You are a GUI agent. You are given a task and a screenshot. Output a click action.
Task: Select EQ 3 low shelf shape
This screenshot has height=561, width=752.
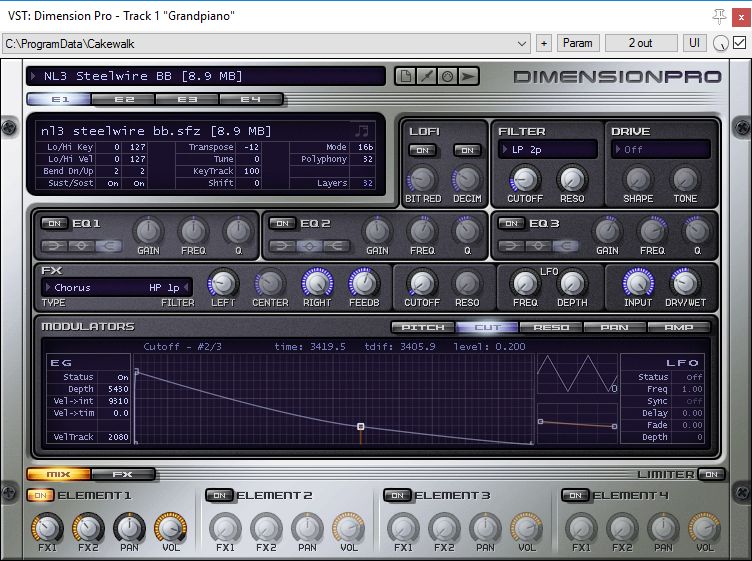tap(511, 246)
